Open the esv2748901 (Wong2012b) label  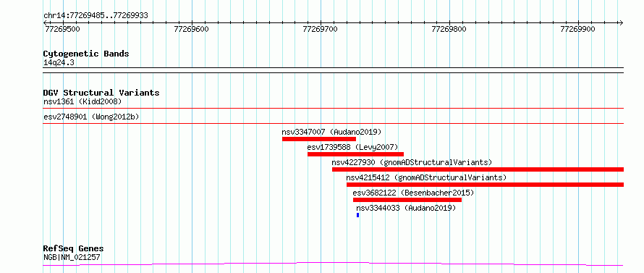[91, 117]
